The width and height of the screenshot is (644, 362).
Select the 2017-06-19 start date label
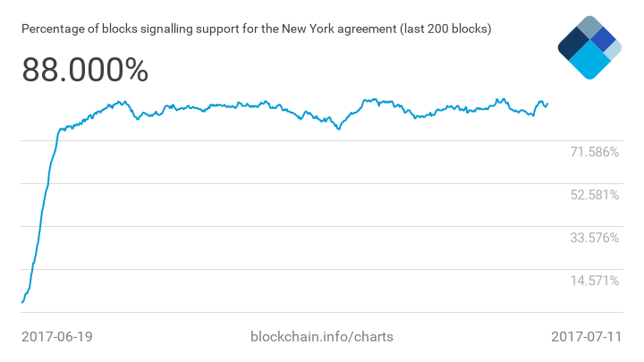point(57,337)
